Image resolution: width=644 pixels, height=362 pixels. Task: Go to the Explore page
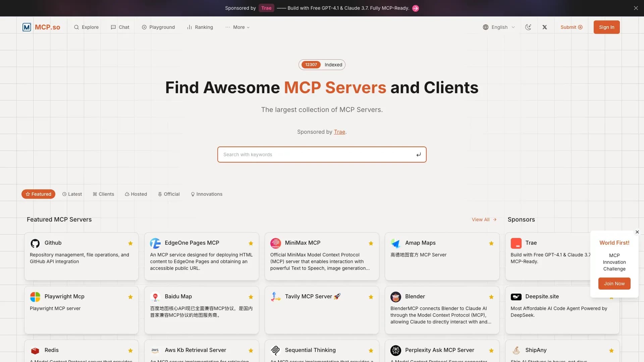[86, 27]
